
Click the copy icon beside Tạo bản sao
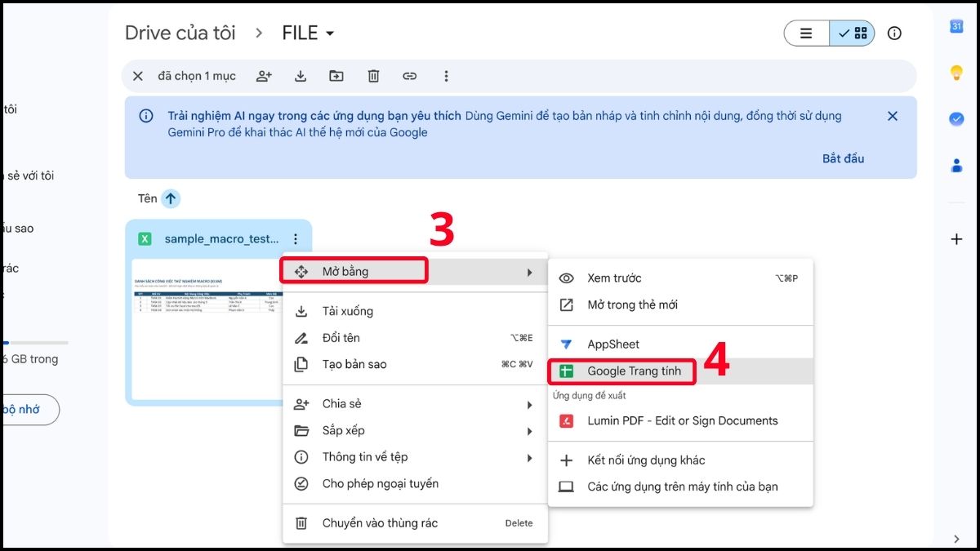301,364
